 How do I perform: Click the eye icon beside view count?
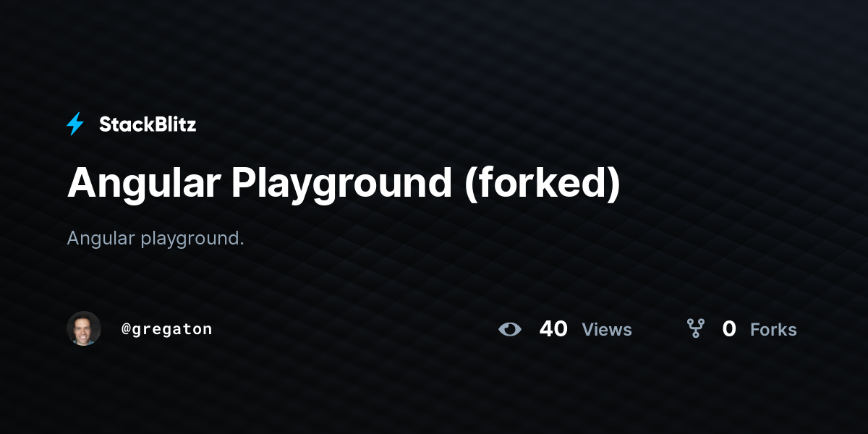pos(510,329)
